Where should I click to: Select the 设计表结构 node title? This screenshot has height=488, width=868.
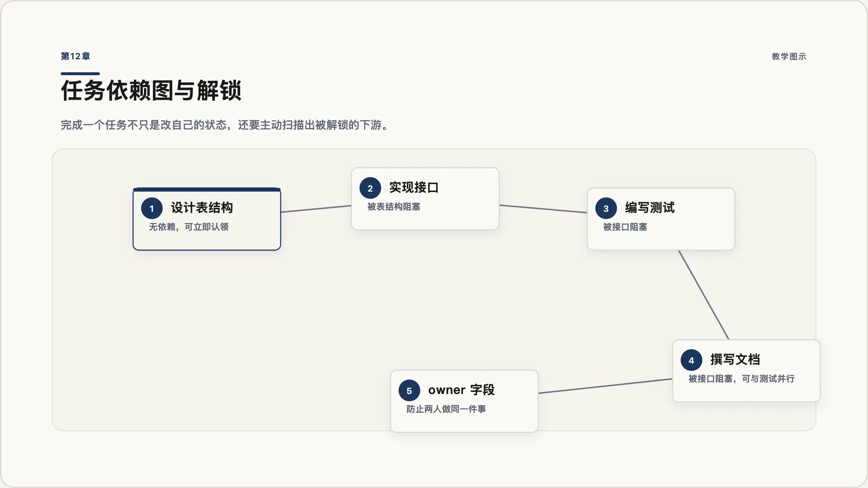[x=202, y=208]
